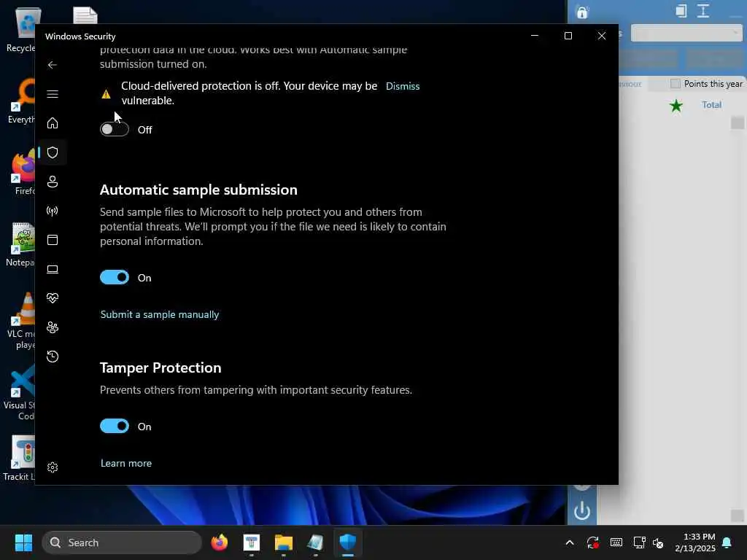
Task: Open Firefox from the taskbar
Action: coord(220,542)
